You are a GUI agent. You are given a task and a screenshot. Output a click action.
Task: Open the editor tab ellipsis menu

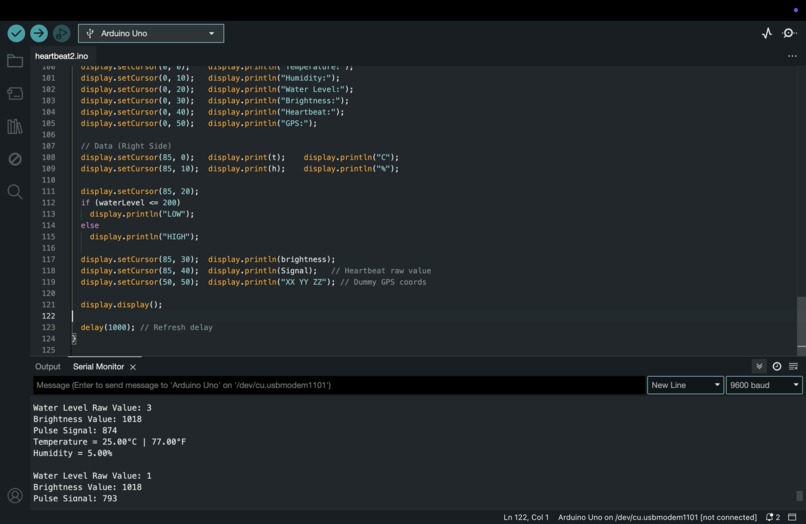click(792, 56)
